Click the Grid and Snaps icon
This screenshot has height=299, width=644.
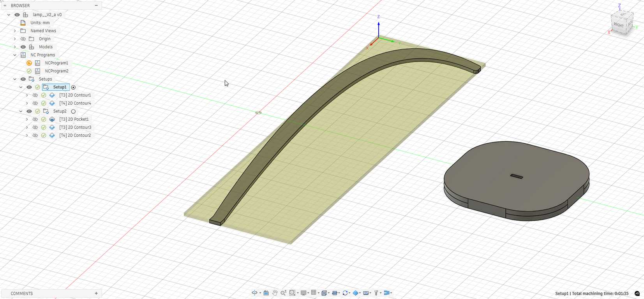point(313,293)
